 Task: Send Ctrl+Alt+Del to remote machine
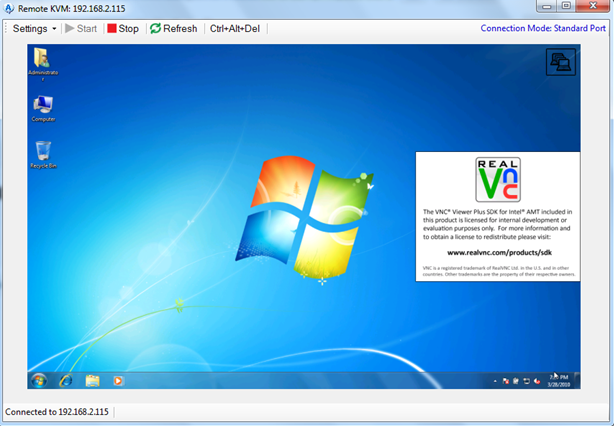pyautogui.click(x=235, y=29)
